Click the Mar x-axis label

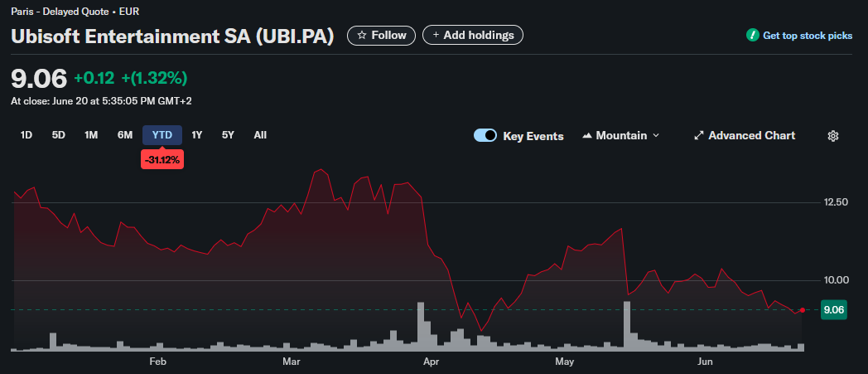coord(292,362)
